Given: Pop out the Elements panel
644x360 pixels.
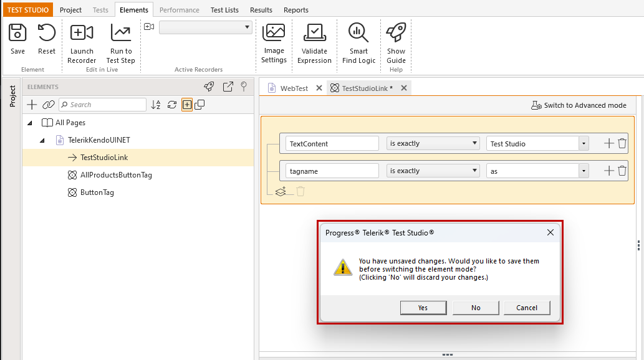Looking at the screenshot, I should click(228, 87).
